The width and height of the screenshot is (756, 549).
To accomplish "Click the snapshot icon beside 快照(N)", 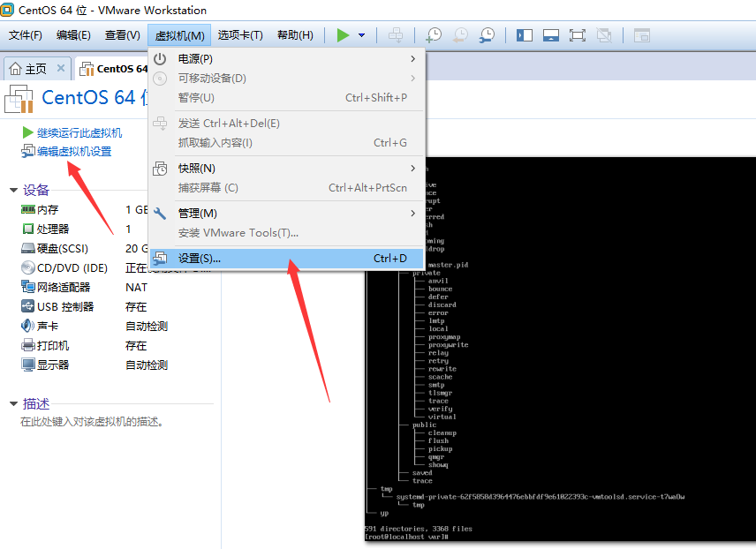I will tap(160, 169).
